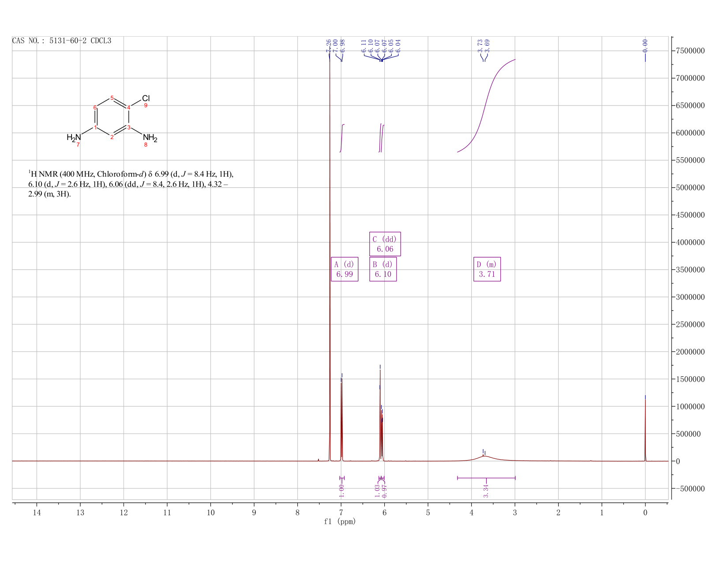Click the 2500000 intensity axis label
Screen dimensions: 728x563
[x=690, y=325]
